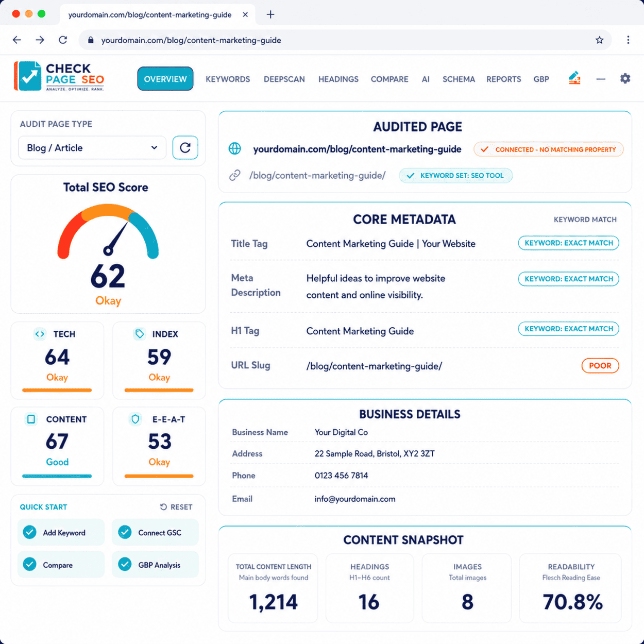
Task: Click business name Your Digital Co
Action: coord(341,432)
